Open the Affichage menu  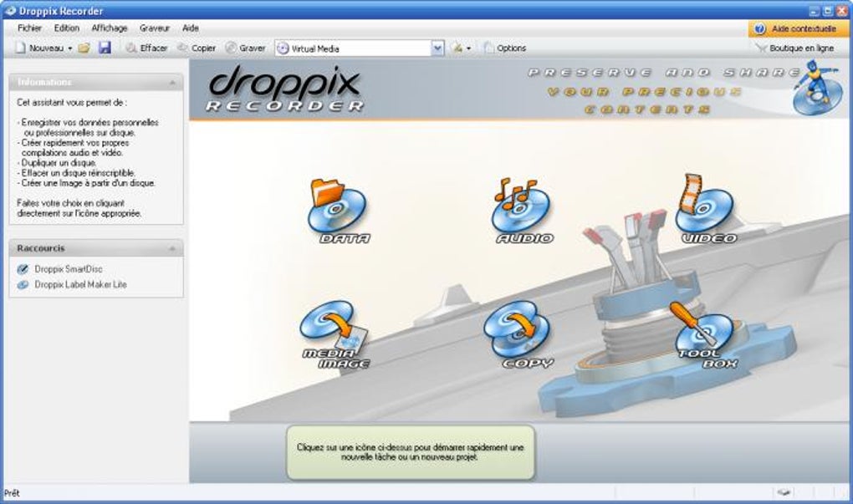[110, 28]
